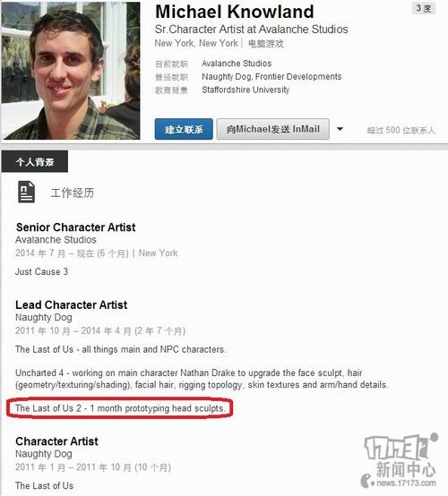The image size is (448, 496).
Task: Select the 个人背景 background tab
Action: point(35,162)
